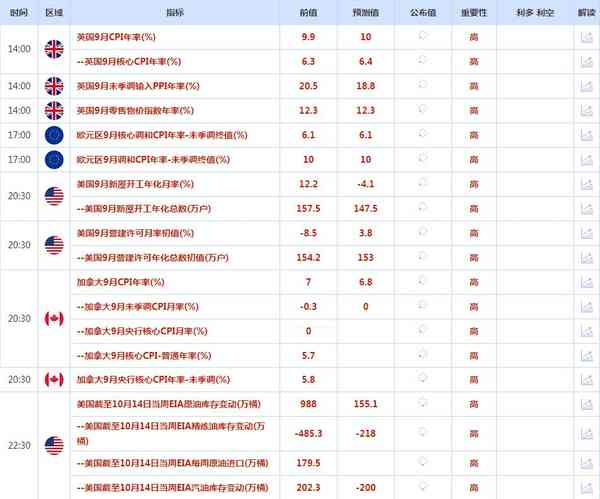Click the 利多 利空 column header
The height and width of the screenshot is (499, 600).
[535, 13]
